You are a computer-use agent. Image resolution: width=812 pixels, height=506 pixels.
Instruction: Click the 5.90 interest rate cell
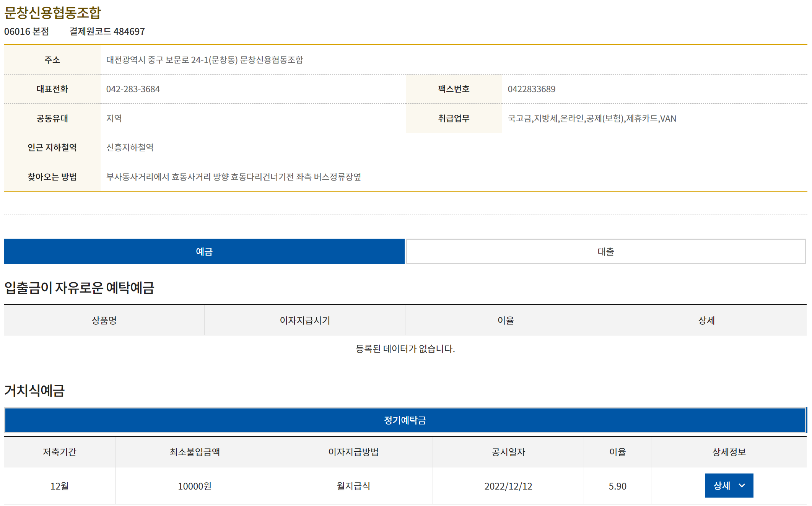tap(617, 486)
